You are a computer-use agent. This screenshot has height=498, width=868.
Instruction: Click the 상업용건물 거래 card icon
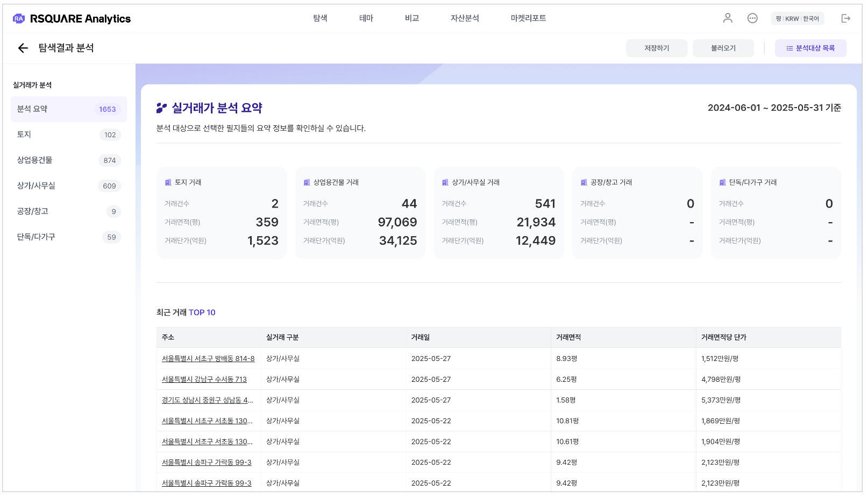coord(307,182)
